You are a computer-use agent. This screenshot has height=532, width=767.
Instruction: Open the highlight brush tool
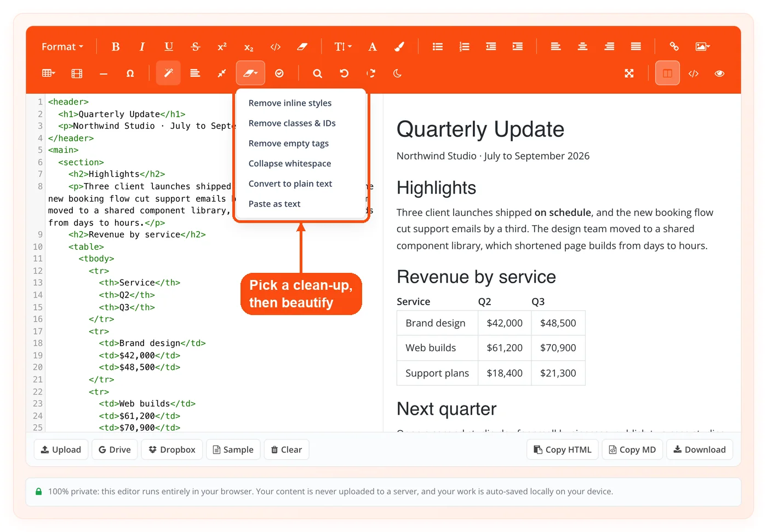pos(399,47)
